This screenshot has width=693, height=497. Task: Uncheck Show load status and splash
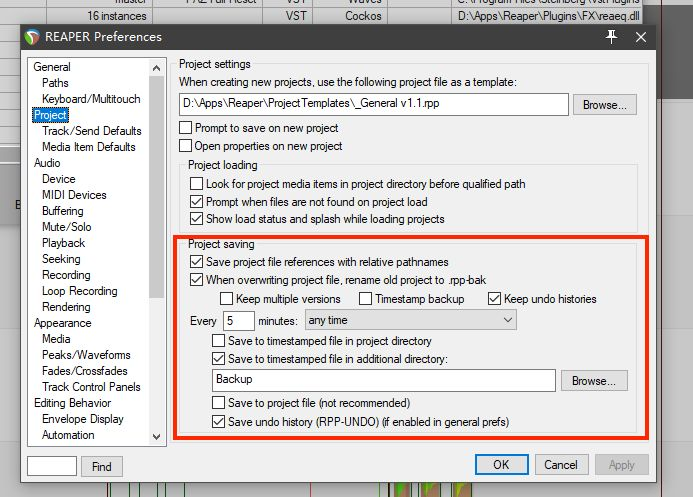[196, 219]
